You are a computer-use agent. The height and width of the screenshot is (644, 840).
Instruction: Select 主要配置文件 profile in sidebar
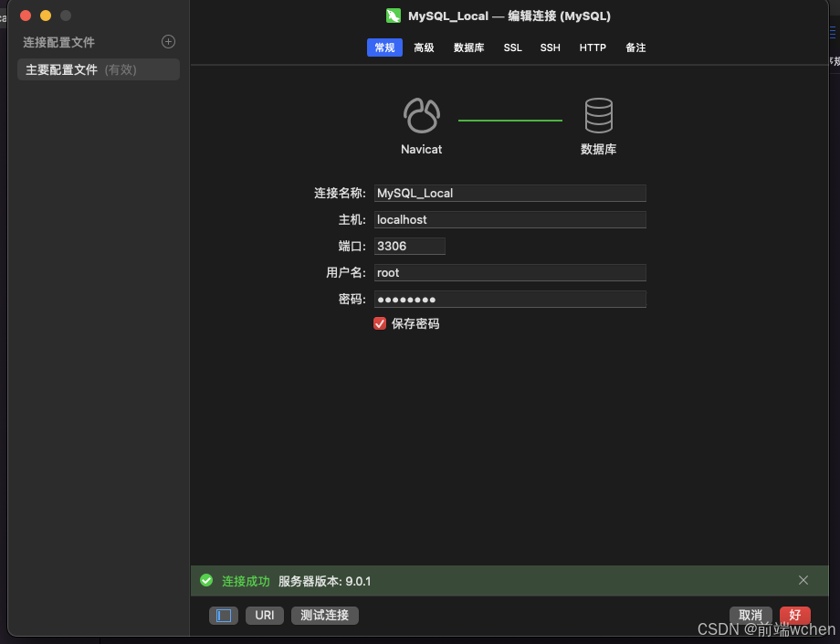99,69
